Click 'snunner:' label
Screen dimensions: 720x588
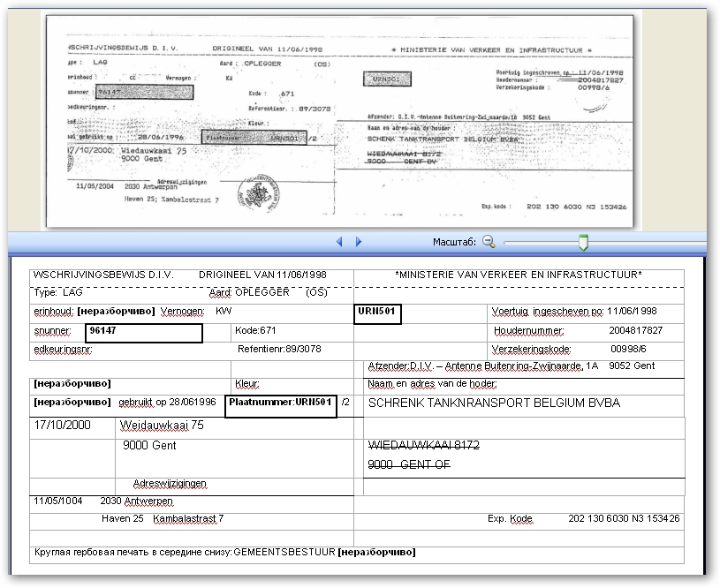[52, 331]
